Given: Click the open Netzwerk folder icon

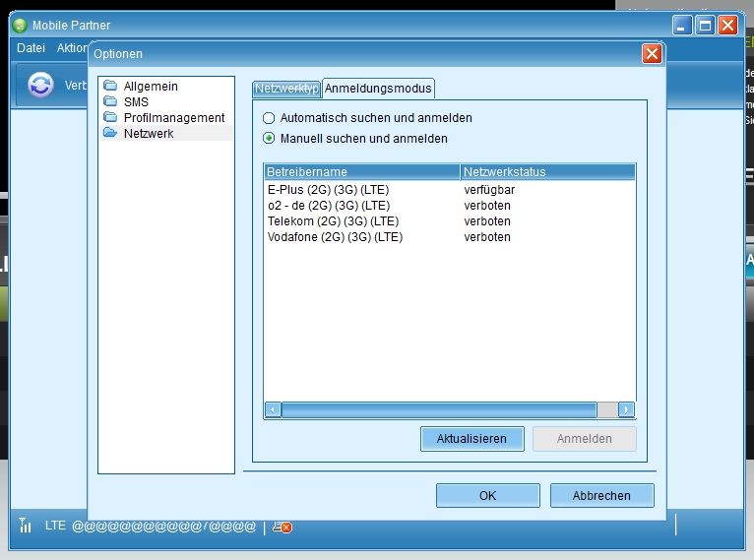Looking at the screenshot, I should click(110, 133).
